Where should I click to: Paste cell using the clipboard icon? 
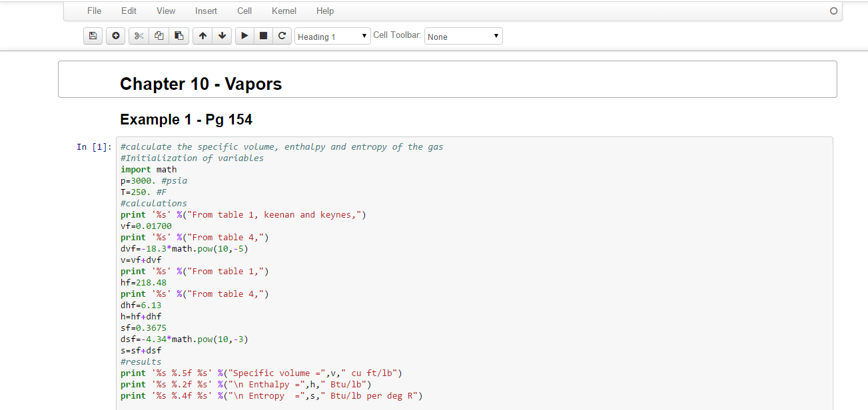(179, 36)
